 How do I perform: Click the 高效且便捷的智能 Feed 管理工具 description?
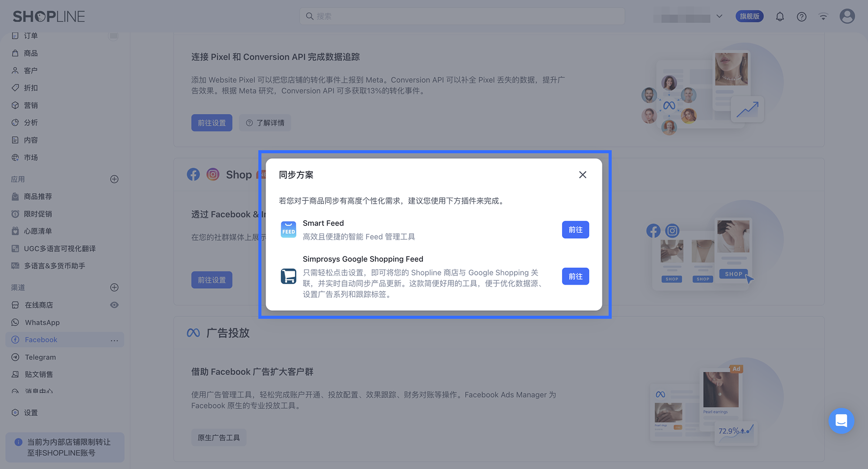[359, 237]
